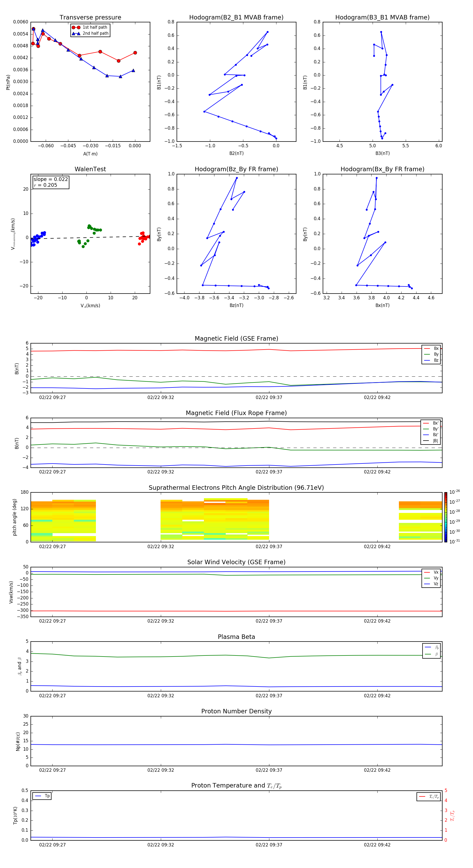Image resolution: width=473 pixels, height=868 pixels.
Task: Click the 'Tp' legend entry
Action: (x=42, y=796)
